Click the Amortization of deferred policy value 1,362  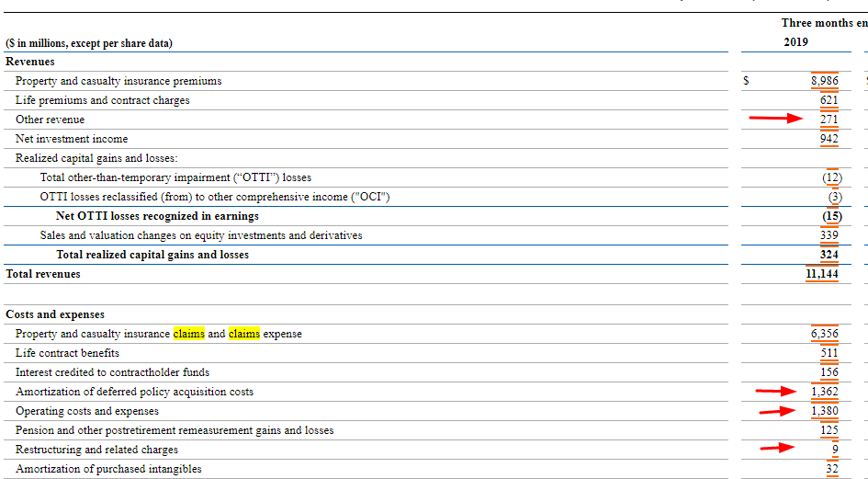point(824,392)
